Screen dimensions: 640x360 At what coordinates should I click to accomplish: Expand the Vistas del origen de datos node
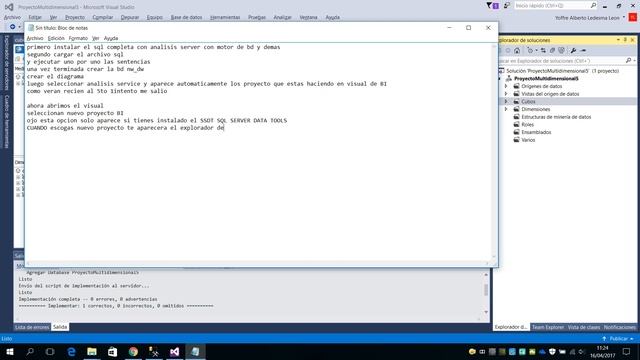pyautogui.click(x=506, y=94)
